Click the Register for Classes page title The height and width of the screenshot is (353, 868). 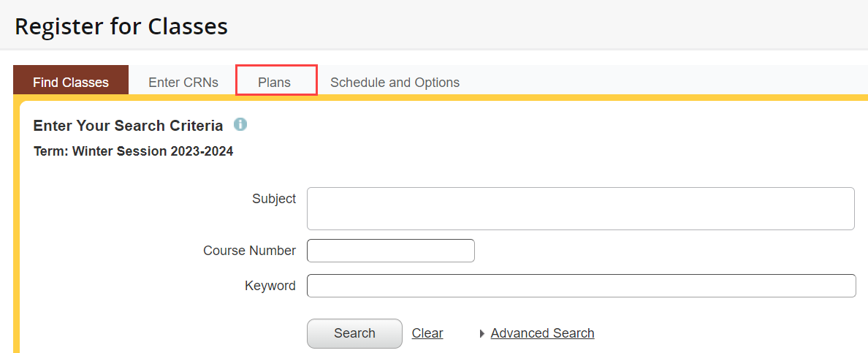(121, 26)
